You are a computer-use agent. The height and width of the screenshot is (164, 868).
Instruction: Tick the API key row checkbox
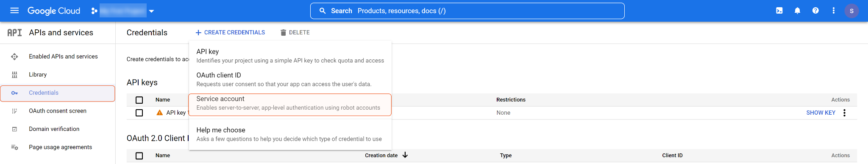pyautogui.click(x=139, y=113)
